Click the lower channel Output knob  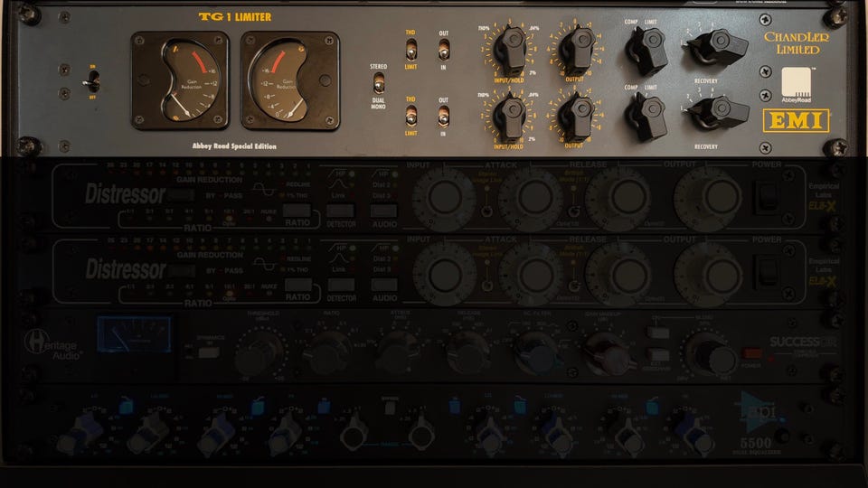[x=576, y=117]
